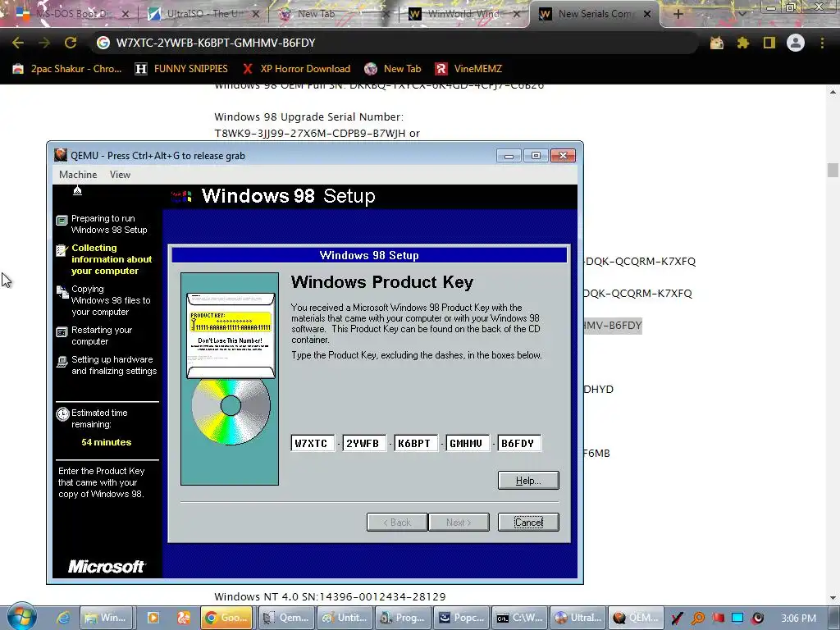Switch to the UltraISO taskbar button
840x630 pixels.
[579, 618]
